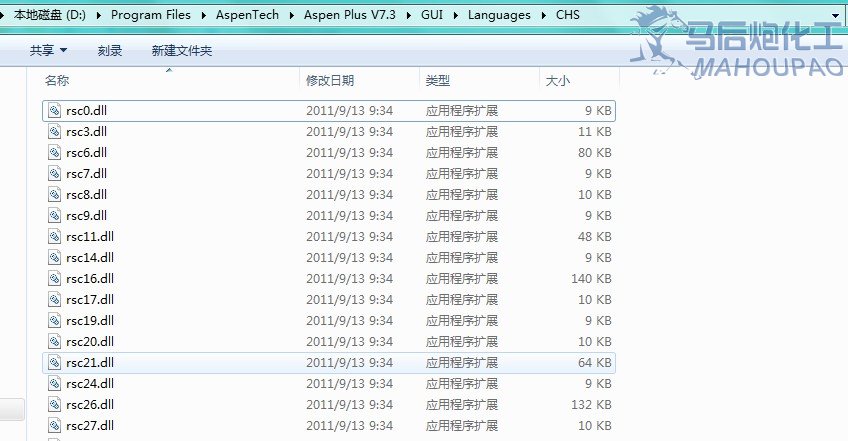Click the 80 KB size of rsc6.dll

click(x=594, y=153)
